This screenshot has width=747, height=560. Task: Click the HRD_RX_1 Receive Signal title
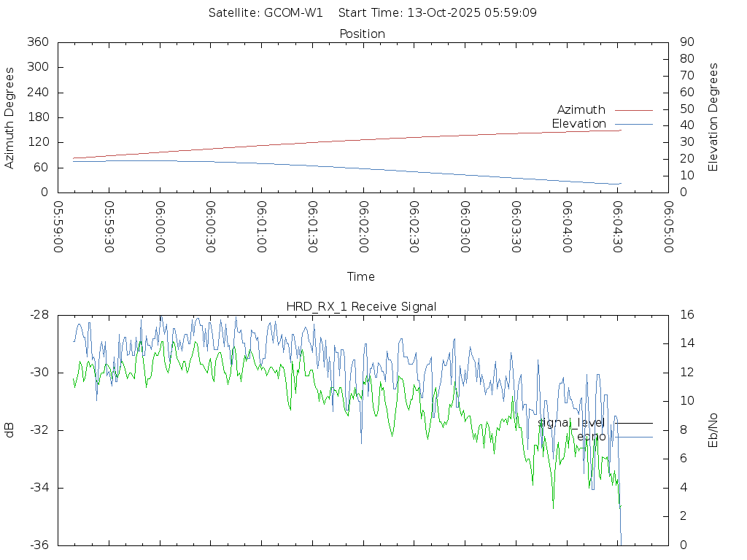362,307
